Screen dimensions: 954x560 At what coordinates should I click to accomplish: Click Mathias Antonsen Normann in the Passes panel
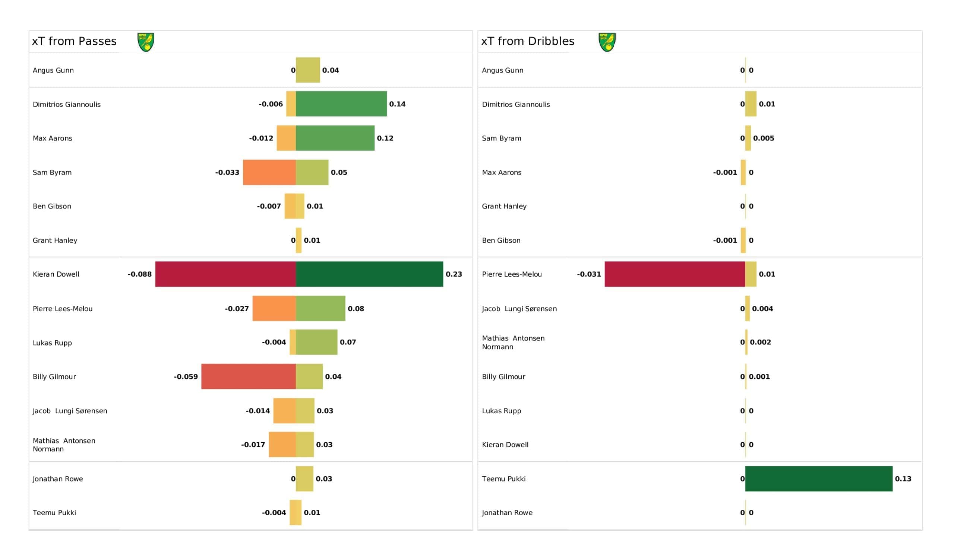(64, 445)
